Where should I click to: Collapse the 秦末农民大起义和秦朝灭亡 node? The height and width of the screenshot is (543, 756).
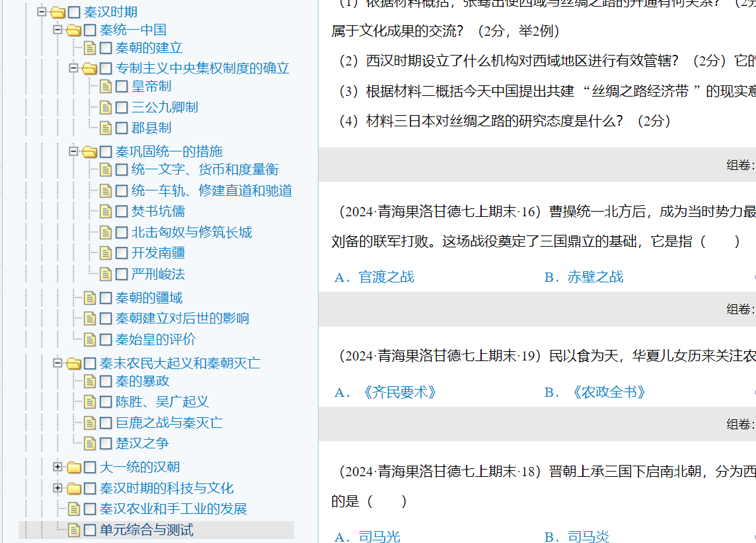pyautogui.click(x=58, y=363)
